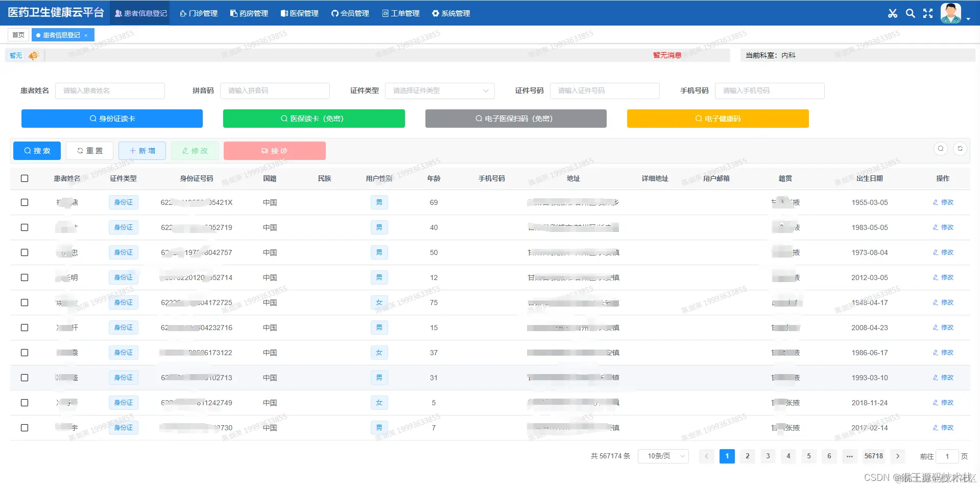Click the 新增 button

[142, 151]
